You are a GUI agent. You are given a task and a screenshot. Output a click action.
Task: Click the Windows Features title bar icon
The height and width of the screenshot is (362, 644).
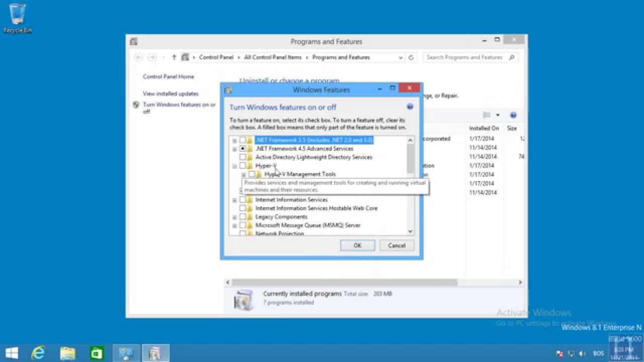228,90
